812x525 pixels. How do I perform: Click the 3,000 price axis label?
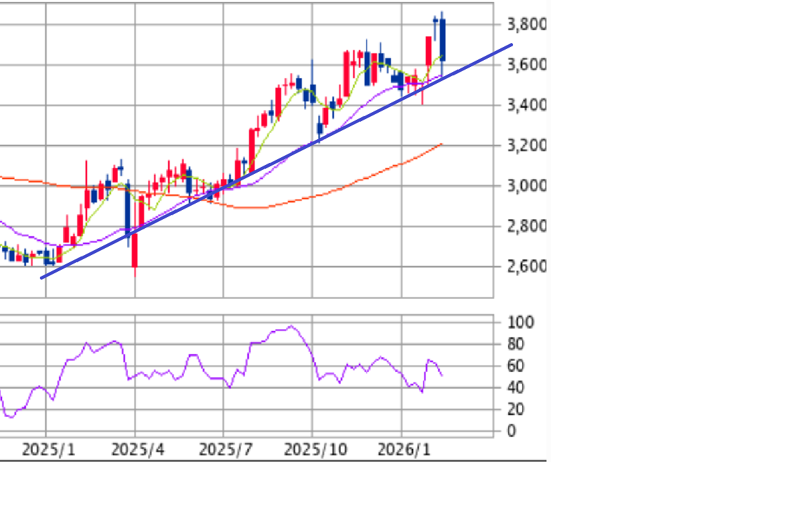click(526, 186)
